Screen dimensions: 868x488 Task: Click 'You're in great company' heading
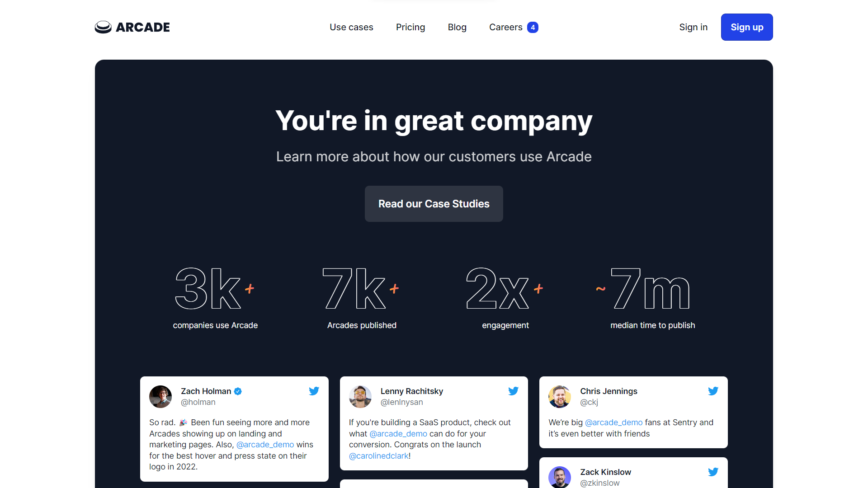434,121
